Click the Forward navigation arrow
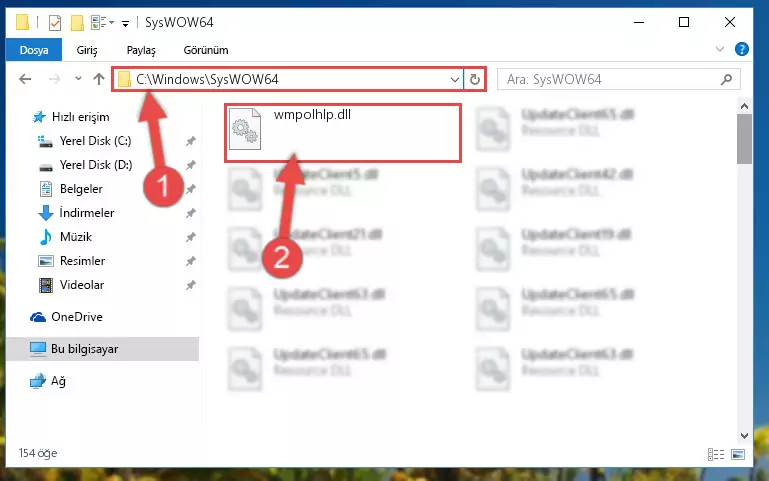The width and height of the screenshot is (769, 481). pos(54,79)
